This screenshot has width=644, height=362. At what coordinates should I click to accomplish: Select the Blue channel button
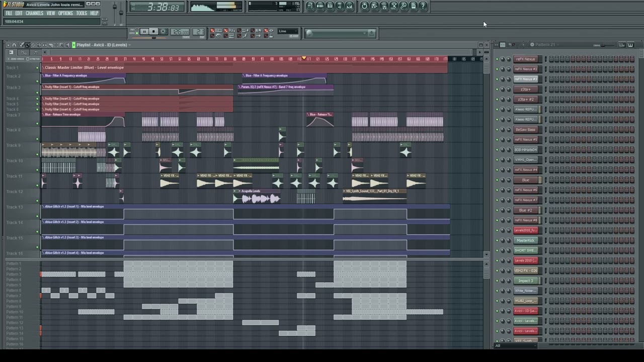(525, 180)
